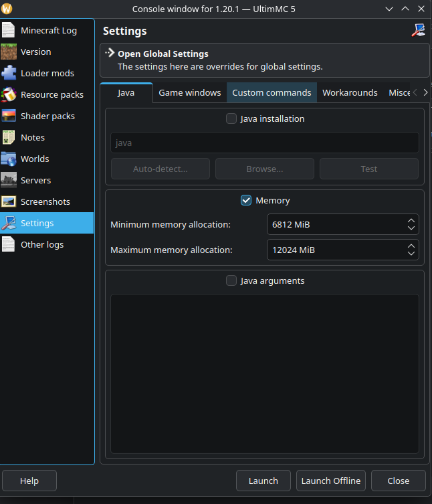
Task: Click the Settings header icon at top right
Action: coord(418,31)
